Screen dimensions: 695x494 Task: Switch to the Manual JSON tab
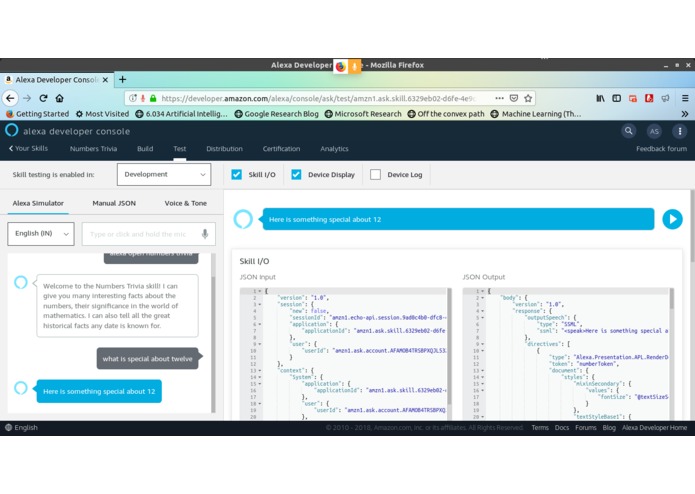pyautogui.click(x=114, y=203)
